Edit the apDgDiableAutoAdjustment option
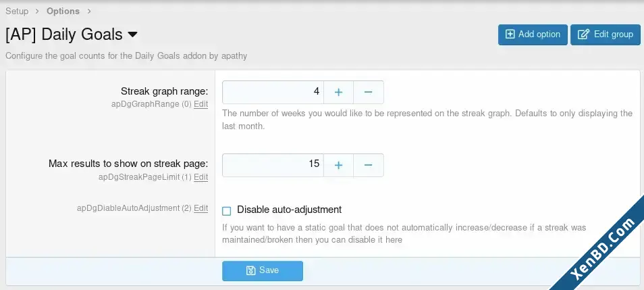This screenshot has width=644, height=290. point(201,208)
